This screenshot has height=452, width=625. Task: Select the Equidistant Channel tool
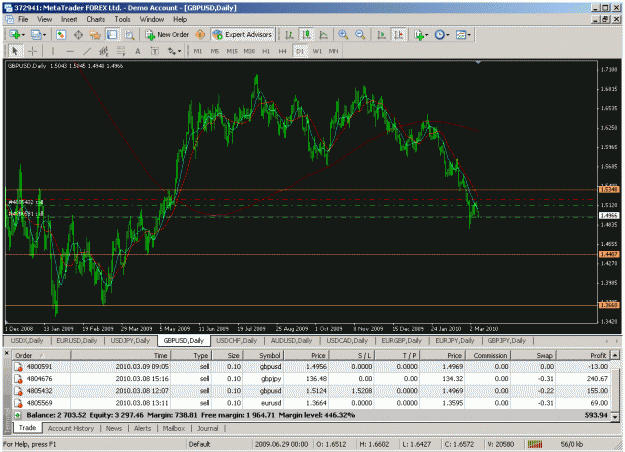104,51
